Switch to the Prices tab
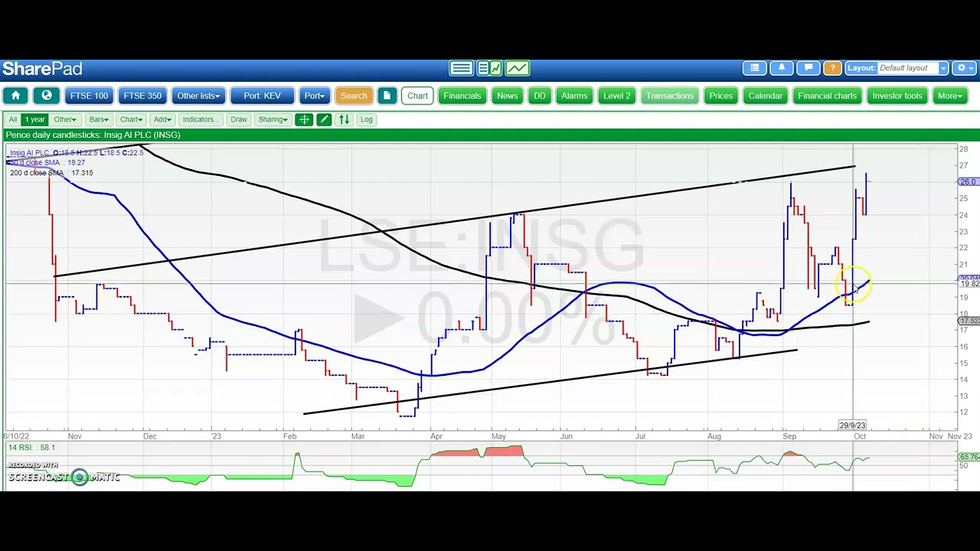The image size is (980, 551). click(x=720, y=96)
